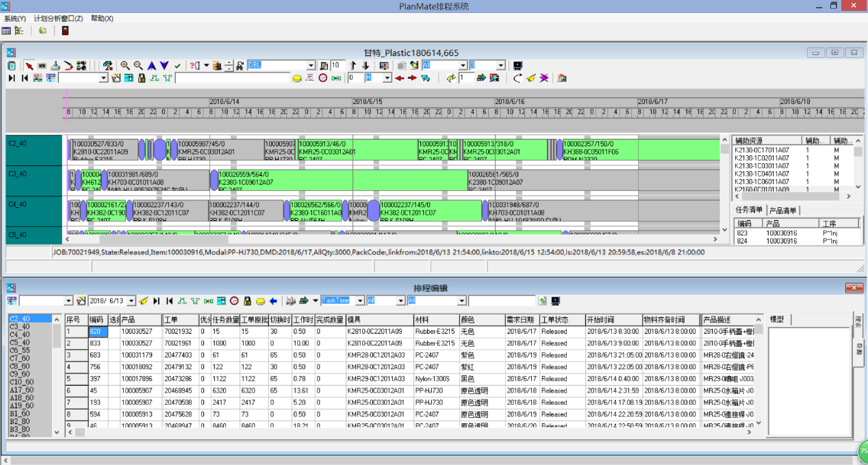This screenshot has height=465, width=868.
Task: Click the green checkmark toolbar icon
Action: tap(177, 66)
